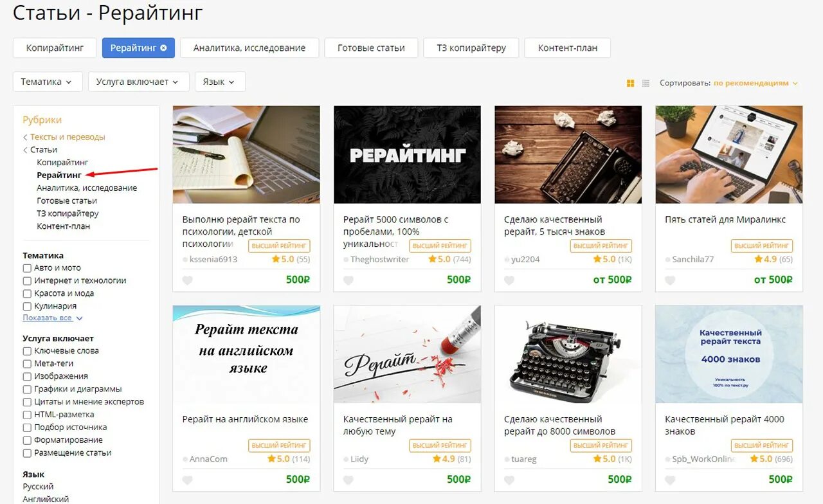Enable the Ключевые слова checkbox
This screenshot has width=823, height=504.
(x=27, y=351)
